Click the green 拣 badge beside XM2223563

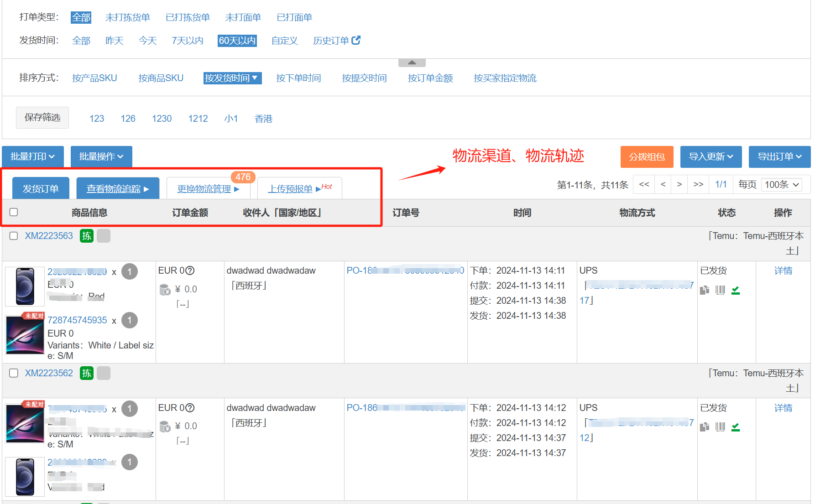point(86,236)
